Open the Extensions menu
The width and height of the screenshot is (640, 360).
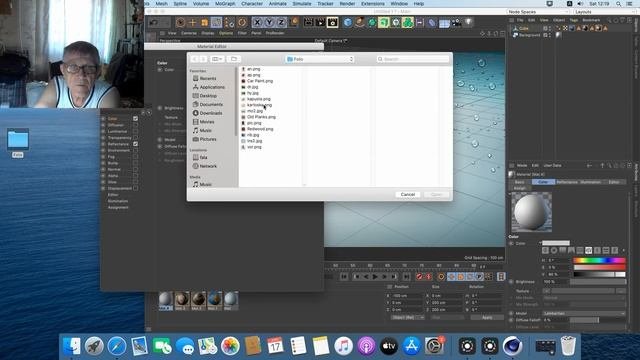coord(373,4)
